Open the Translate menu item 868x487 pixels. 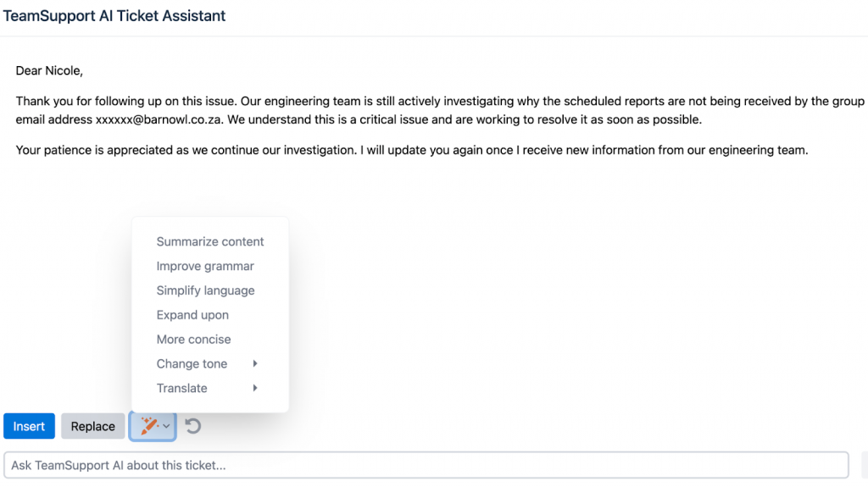[182, 389]
